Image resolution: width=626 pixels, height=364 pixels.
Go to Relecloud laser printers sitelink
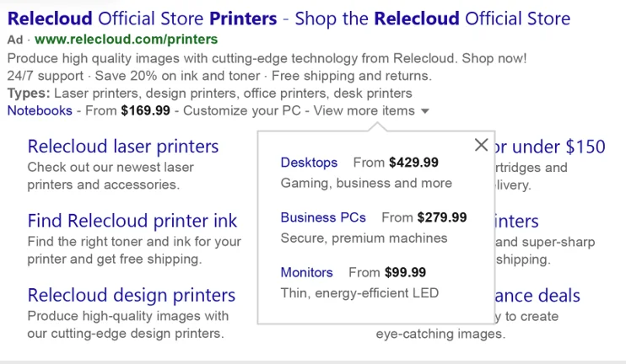pyautogui.click(x=123, y=147)
